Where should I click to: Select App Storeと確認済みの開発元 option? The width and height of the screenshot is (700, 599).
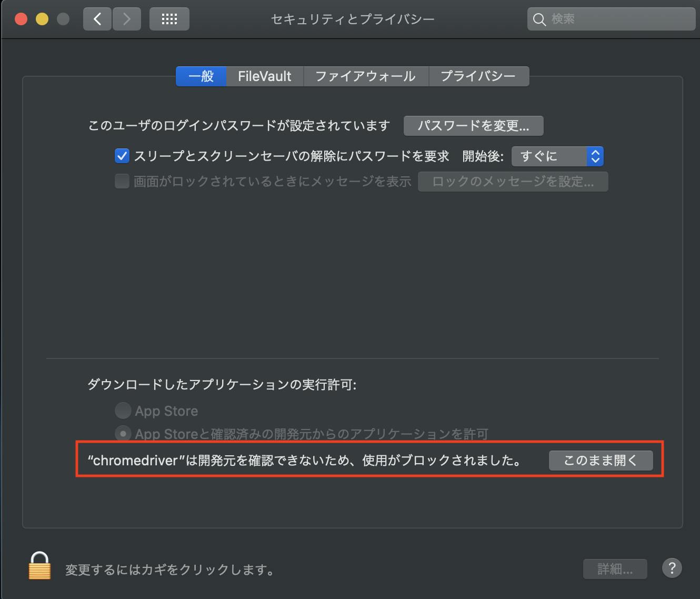pyautogui.click(x=123, y=433)
